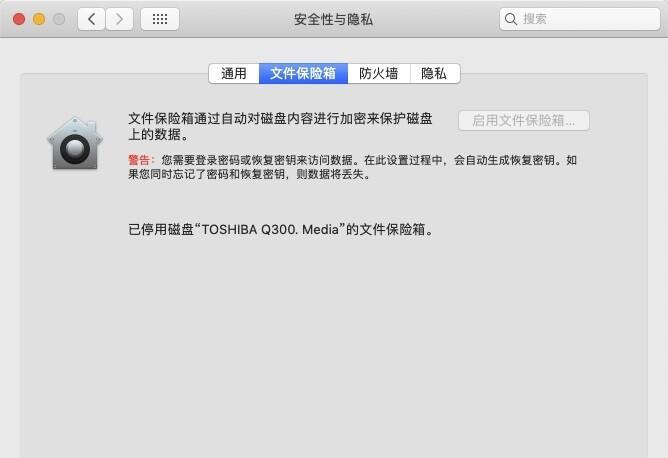Close the 安全性与隐私 window with red button
The width and height of the screenshot is (668, 458).
click(x=19, y=19)
